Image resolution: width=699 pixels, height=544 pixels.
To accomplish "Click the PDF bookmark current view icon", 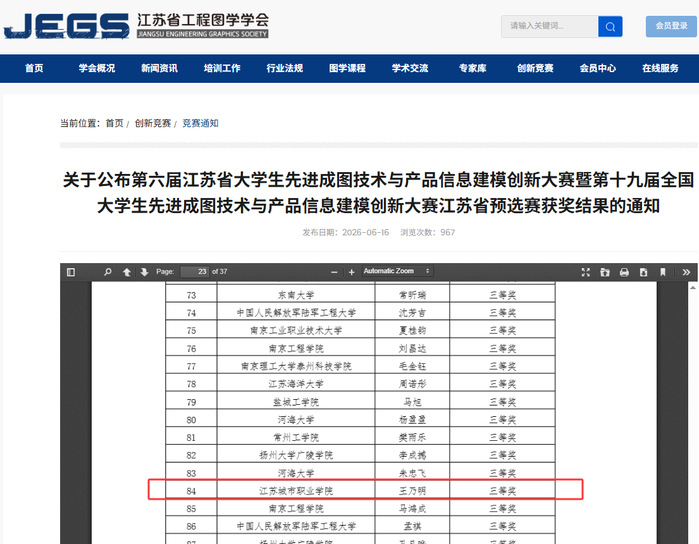I will (x=662, y=272).
